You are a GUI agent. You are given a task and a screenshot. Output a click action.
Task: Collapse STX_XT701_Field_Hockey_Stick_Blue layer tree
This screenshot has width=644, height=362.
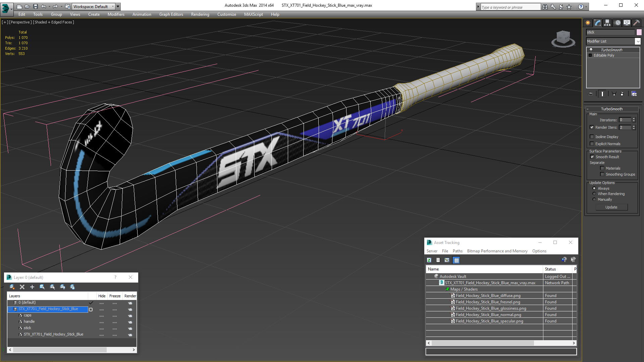[10, 309]
